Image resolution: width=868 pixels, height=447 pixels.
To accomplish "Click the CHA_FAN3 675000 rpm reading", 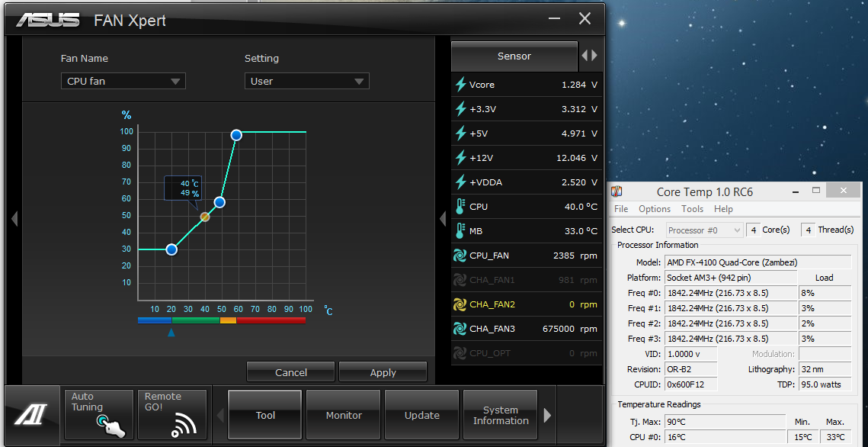I will [569, 329].
